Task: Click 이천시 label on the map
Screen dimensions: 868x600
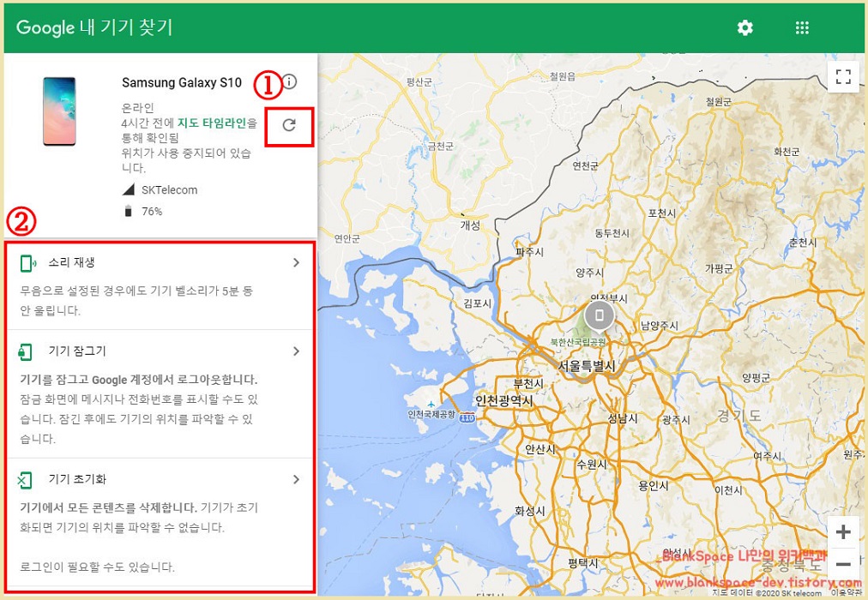Action: pos(728,490)
